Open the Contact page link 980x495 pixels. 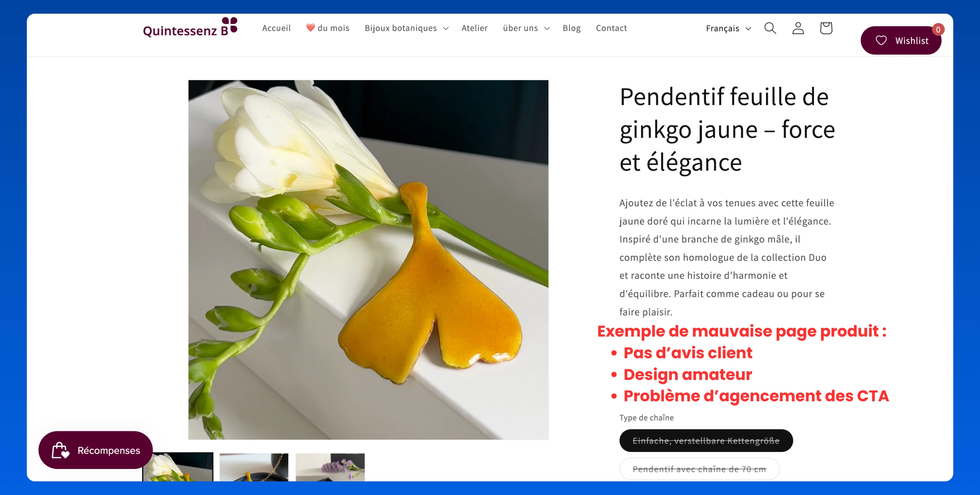pos(611,28)
